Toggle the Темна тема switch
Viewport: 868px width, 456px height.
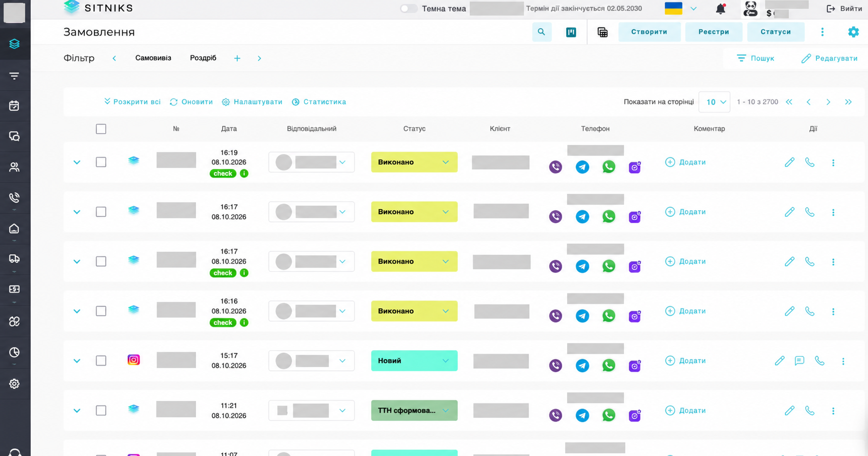(x=409, y=9)
